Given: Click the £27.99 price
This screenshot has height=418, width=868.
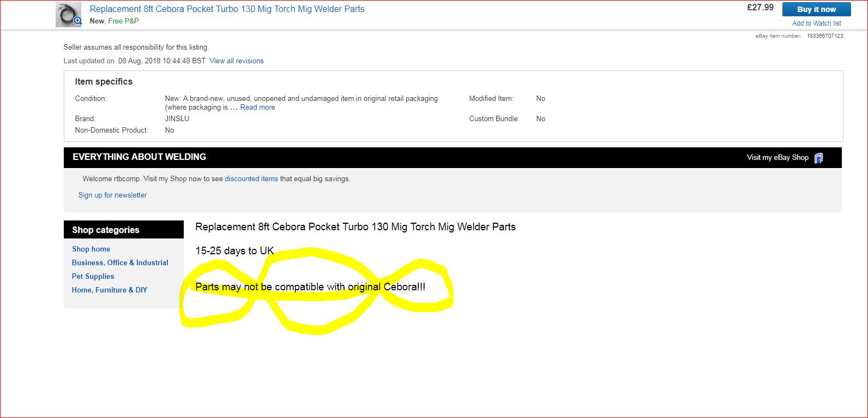Looking at the screenshot, I should [760, 8].
